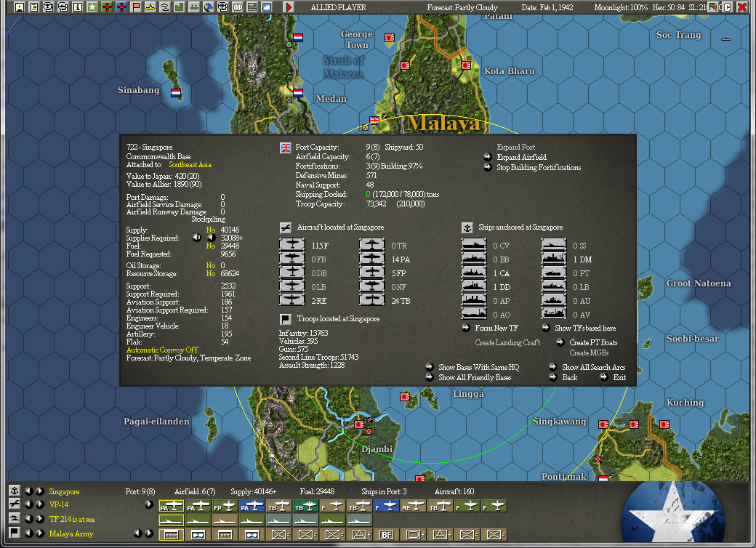Viewport: 756px width, 548px height.
Task: Click the cruiser icon next to 1 CA
Action: pyautogui.click(x=473, y=273)
